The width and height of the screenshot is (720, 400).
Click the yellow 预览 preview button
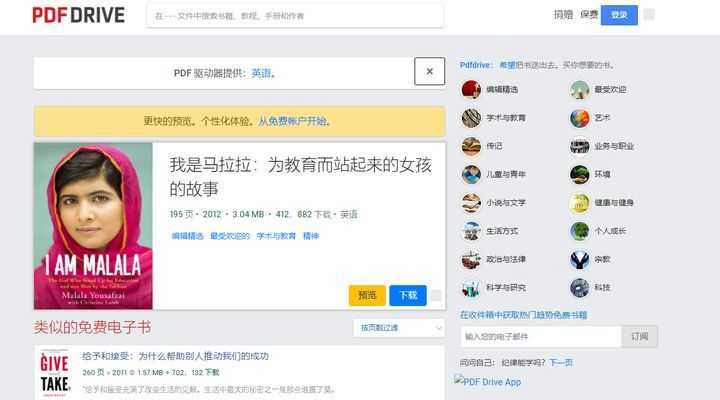367,295
